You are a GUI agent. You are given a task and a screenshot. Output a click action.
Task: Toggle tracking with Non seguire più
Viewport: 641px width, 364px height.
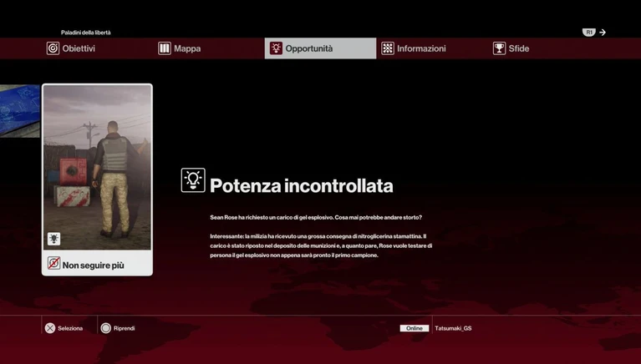(93, 265)
